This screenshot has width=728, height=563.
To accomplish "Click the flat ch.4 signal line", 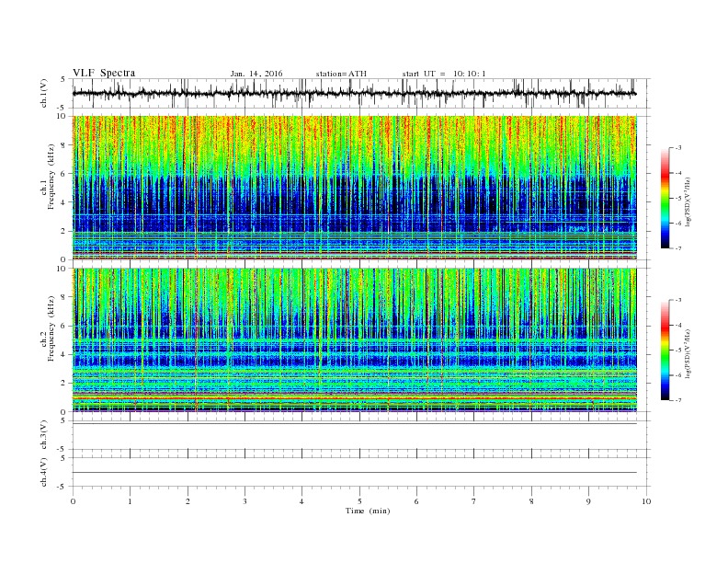I will point(354,473).
